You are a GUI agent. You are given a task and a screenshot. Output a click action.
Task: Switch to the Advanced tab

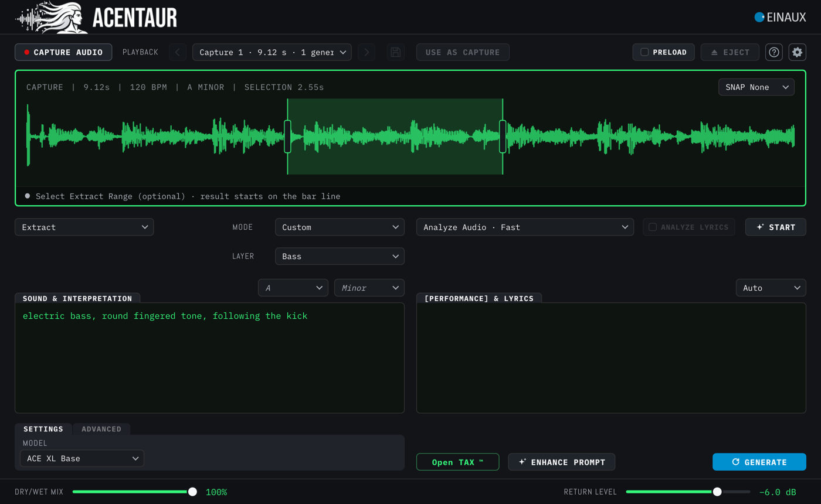point(101,429)
